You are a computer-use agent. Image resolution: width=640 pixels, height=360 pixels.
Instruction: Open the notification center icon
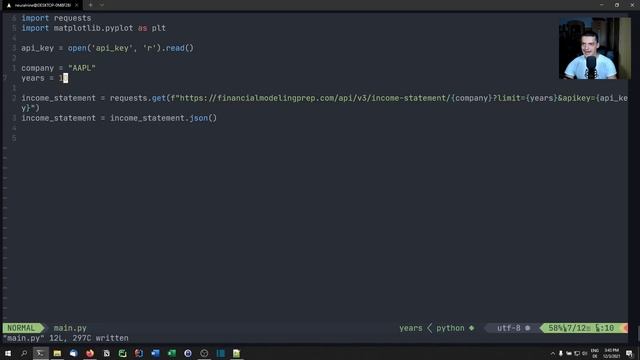point(629,353)
